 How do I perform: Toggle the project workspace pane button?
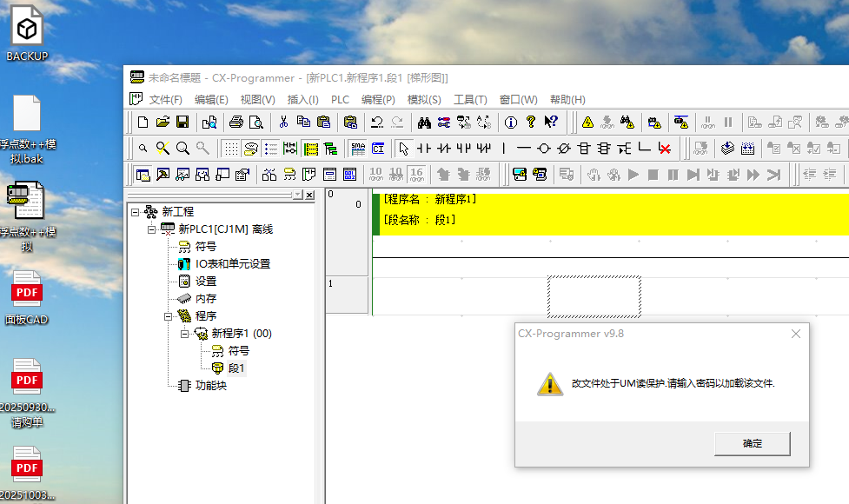click(x=143, y=175)
